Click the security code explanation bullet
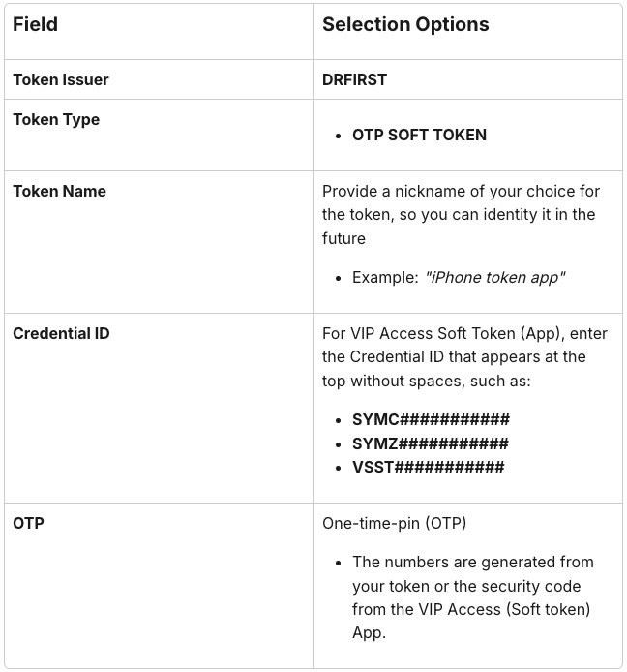The height and width of the screenshot is (672, 627). 473,597
